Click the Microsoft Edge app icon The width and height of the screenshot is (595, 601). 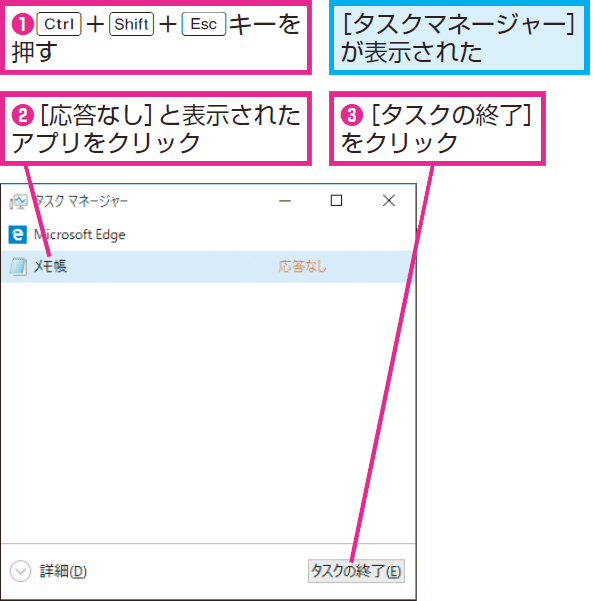18,235
